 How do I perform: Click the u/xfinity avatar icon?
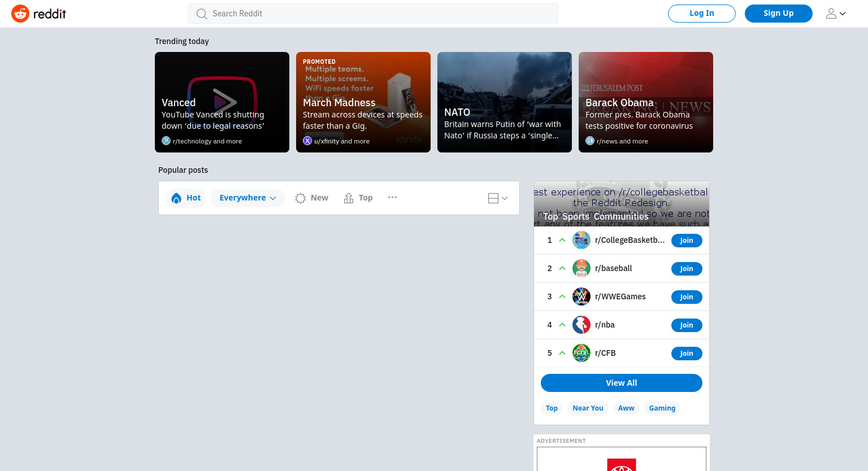point(307,141)
